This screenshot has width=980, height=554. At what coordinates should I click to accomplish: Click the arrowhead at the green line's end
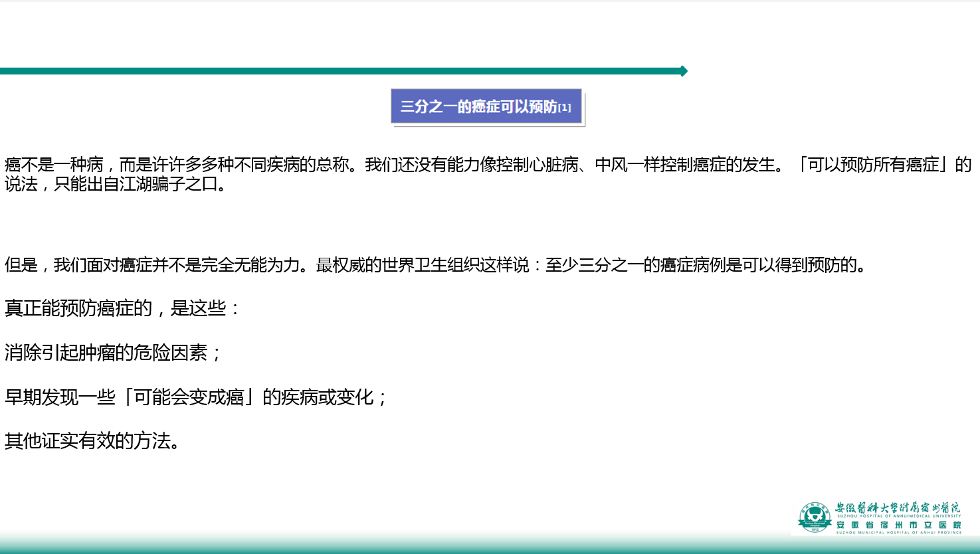coord(684,71)
